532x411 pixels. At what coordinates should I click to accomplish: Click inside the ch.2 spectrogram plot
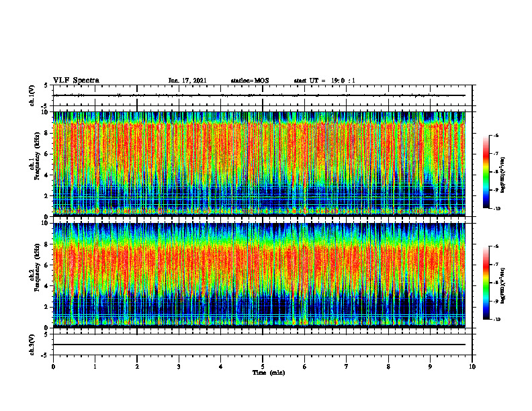(259, 275)
